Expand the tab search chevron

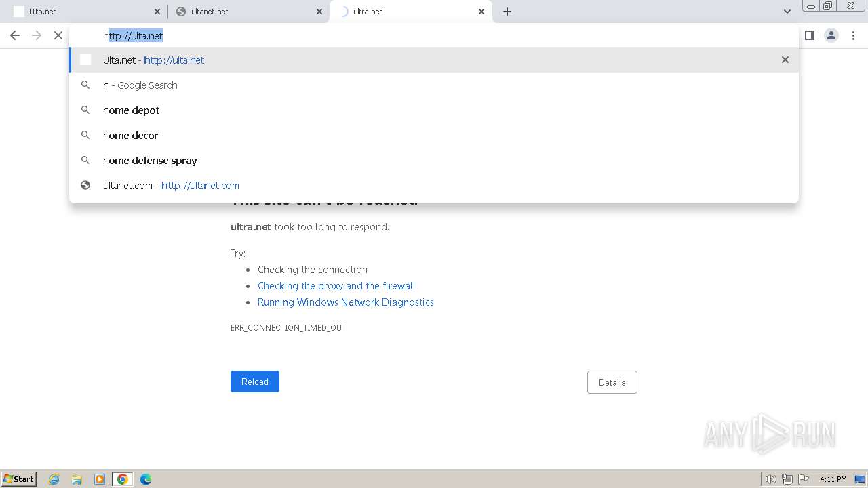(x=787, y=12)
